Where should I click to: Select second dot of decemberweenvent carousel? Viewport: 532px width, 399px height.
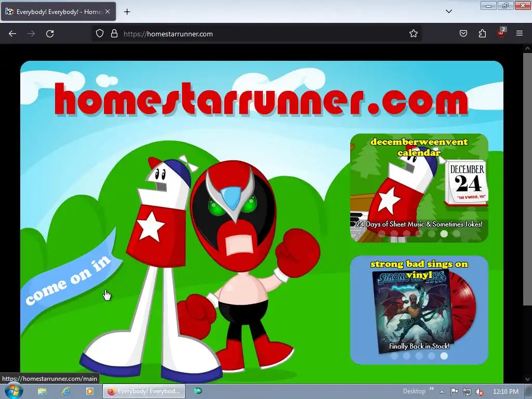coord(394,233)
